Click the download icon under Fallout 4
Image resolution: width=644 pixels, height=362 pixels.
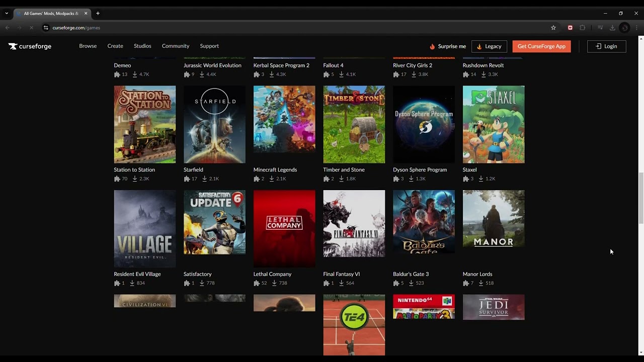pos(341,74)
